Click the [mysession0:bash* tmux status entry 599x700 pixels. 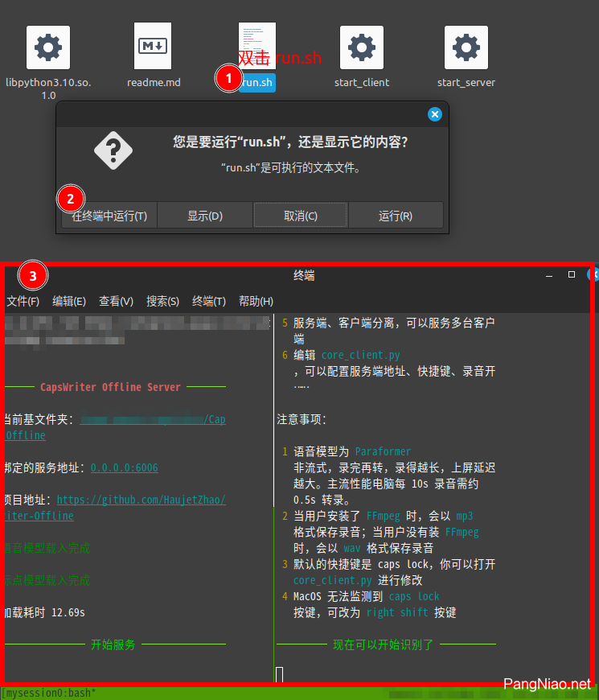(x=48, y=693)
